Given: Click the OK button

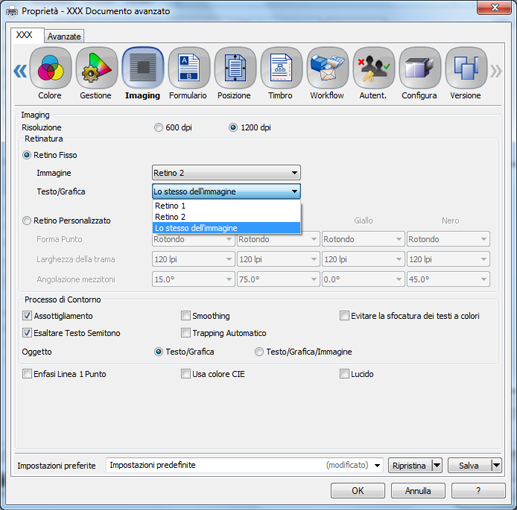Looking at the screenshot, I should (x=358, y=491).
